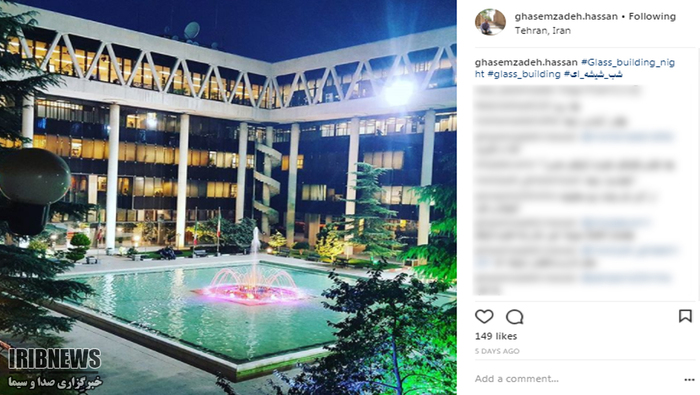
Task: Open ghasemzadeh.hassan profile picture
Action: pyautogui.click(x=490, y=22)
